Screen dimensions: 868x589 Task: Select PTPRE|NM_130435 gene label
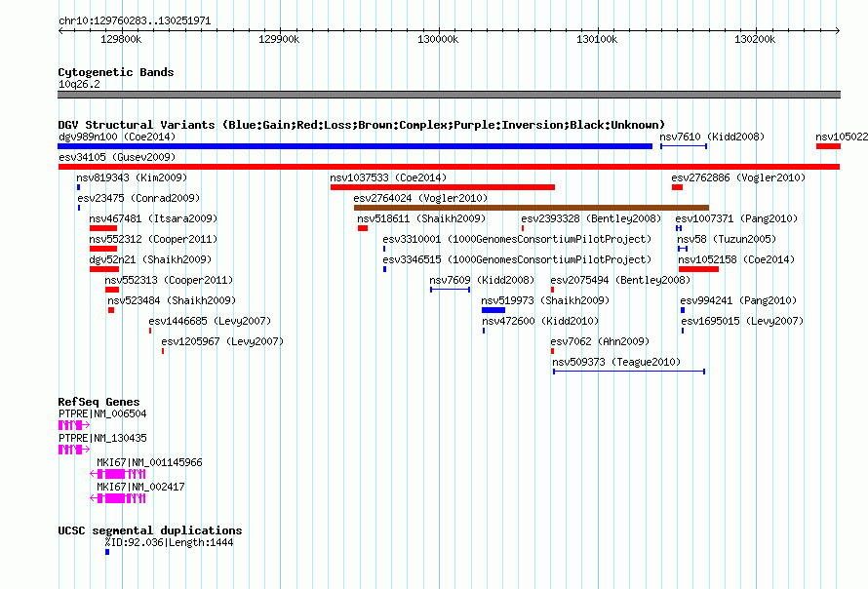[102, 438]
